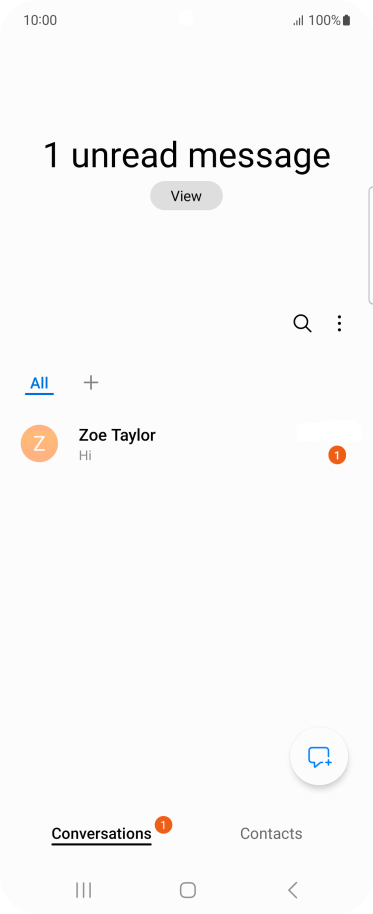
Task: Tap the back navigation arrow
Action: 293,890
